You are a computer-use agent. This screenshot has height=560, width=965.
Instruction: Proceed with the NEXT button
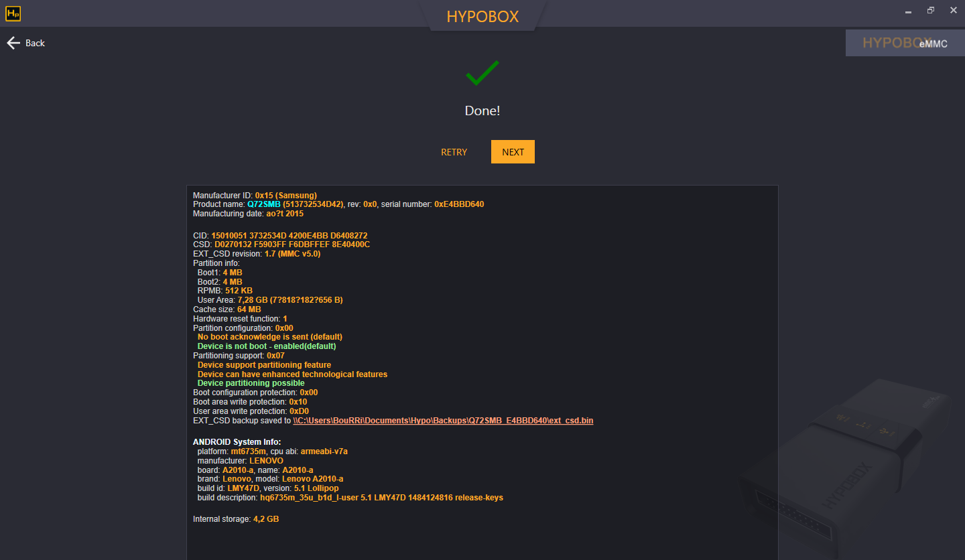point(513,152)
